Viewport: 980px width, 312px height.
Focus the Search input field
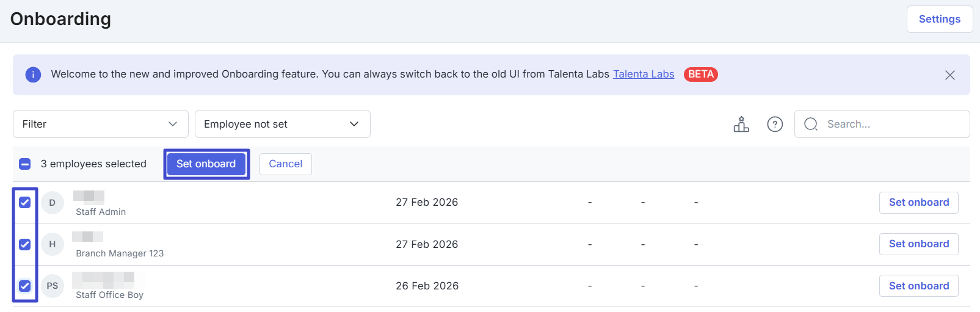[x=891, y=124]
